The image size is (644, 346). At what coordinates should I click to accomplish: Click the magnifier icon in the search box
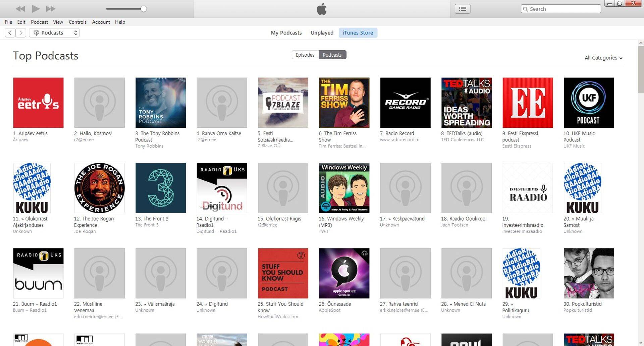point(525,9)
